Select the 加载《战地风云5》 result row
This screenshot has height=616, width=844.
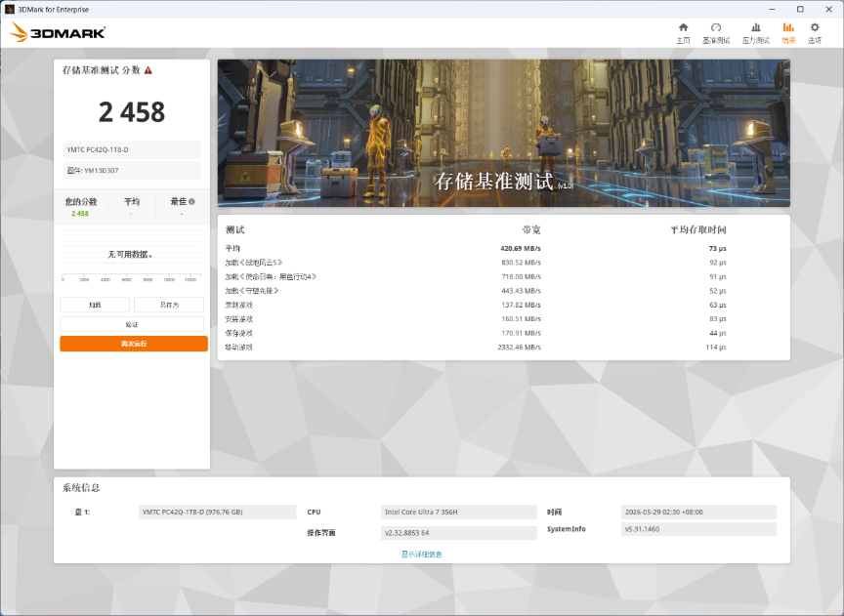(476, 263)
